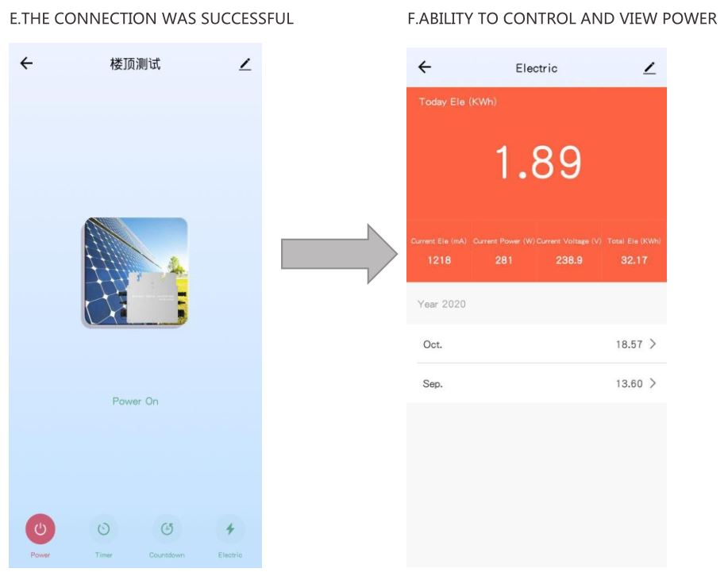The height and width of the screenshot is (576, 728).
Task: Expand the Sep. chevron arrow
Action: (x=653, y=383)
